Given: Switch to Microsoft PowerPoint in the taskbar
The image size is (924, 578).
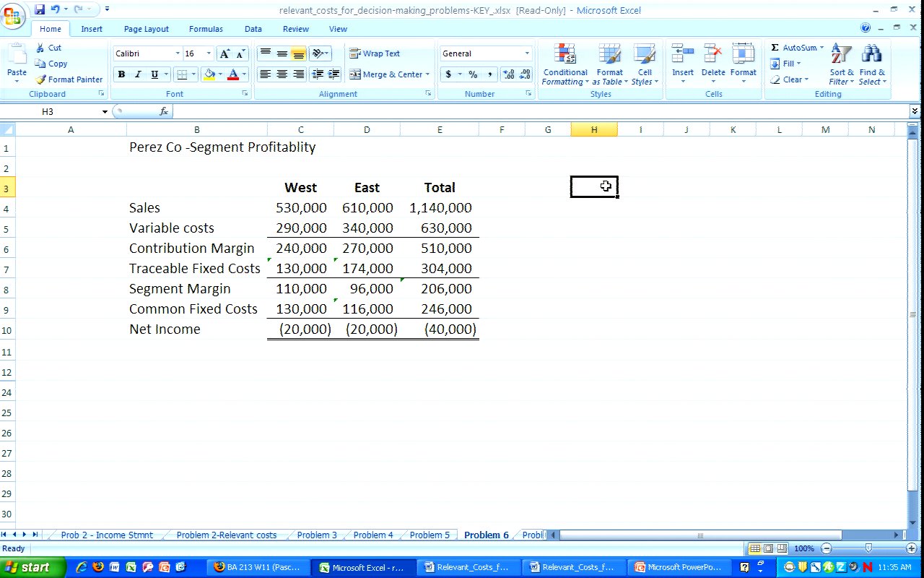Looking at the screenshot, I should (x=678, y=567).
